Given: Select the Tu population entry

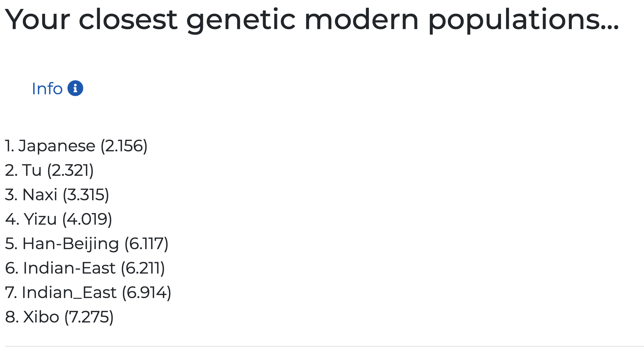Looking at the screenshot, I should pyautogui.click(x=49, y=171).
